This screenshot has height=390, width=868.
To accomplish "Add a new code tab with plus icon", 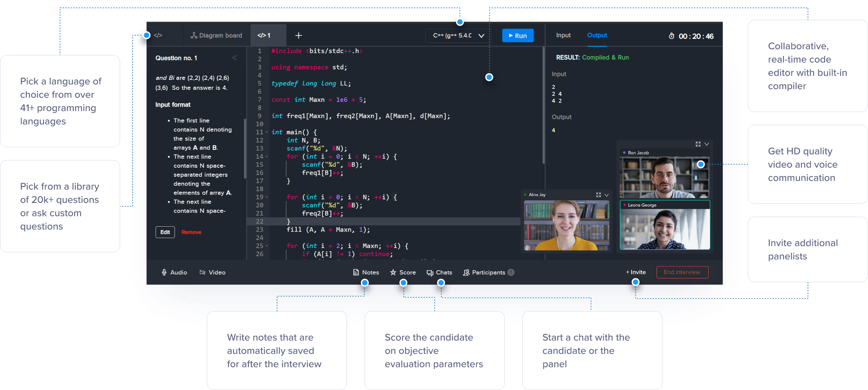I will pyautogui.click(x=298, y=35).
